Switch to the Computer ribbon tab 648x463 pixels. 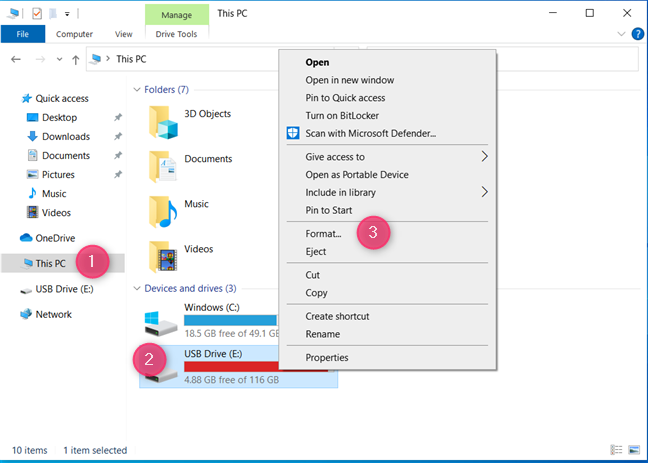(x=74, y=34)
